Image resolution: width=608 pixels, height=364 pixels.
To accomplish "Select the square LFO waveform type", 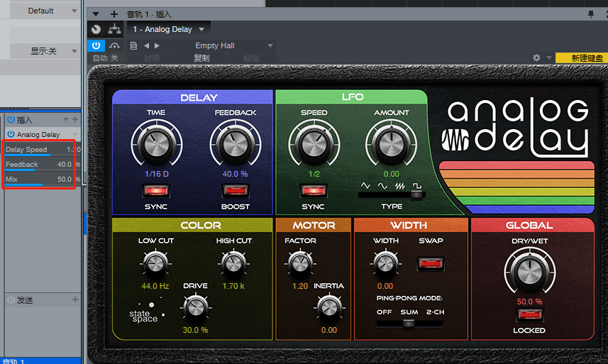I will [417, 186].
